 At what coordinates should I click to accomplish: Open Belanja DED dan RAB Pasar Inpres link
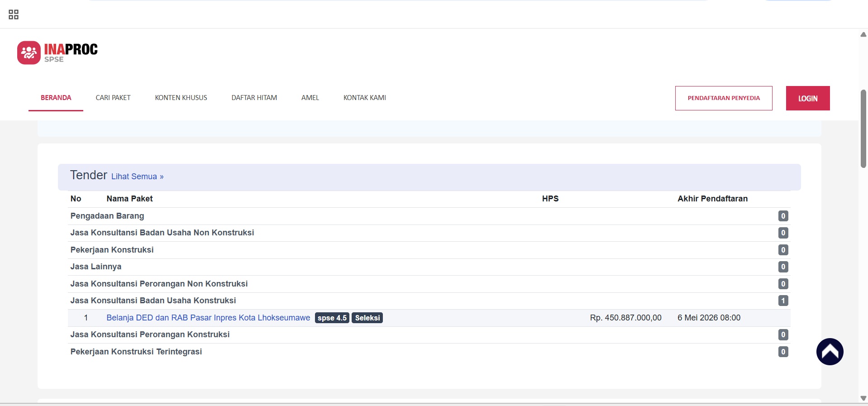(208, 318)
